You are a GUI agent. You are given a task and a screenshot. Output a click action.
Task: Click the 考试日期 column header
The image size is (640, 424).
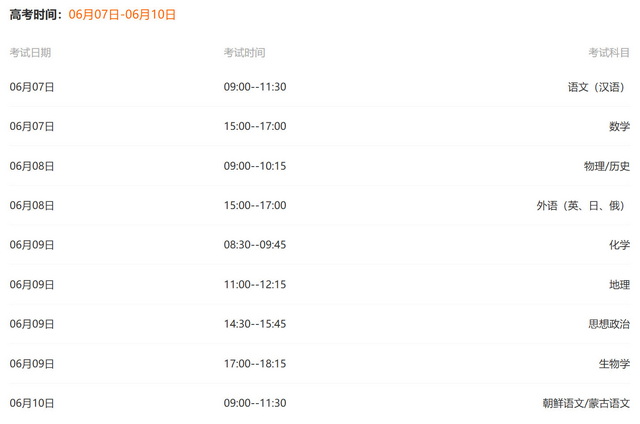[30, 53]
